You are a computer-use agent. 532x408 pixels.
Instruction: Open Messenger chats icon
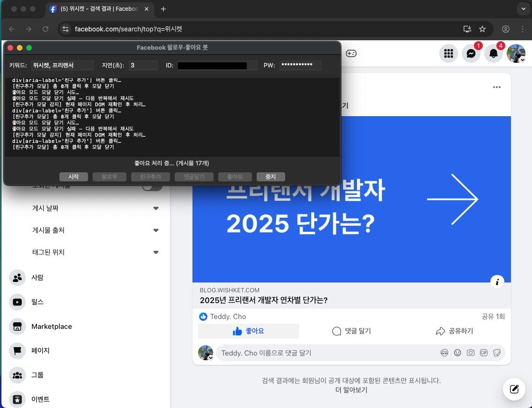coord(471,53)
